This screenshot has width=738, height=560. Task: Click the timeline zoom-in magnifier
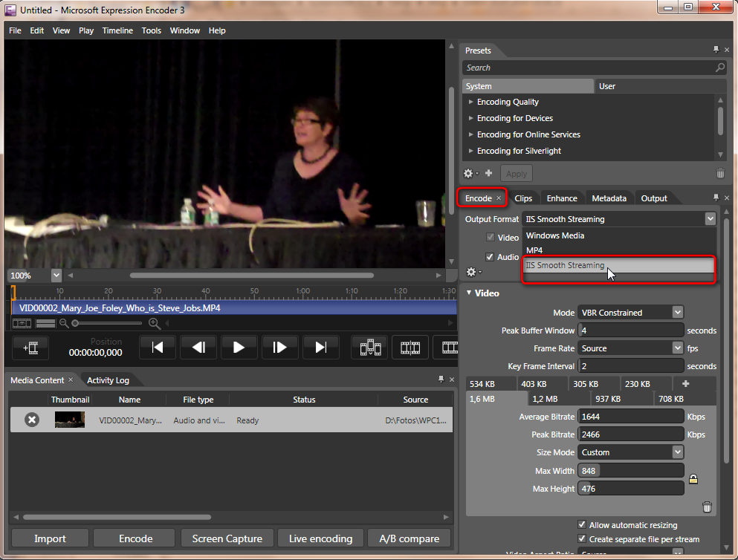coord(154,323)
